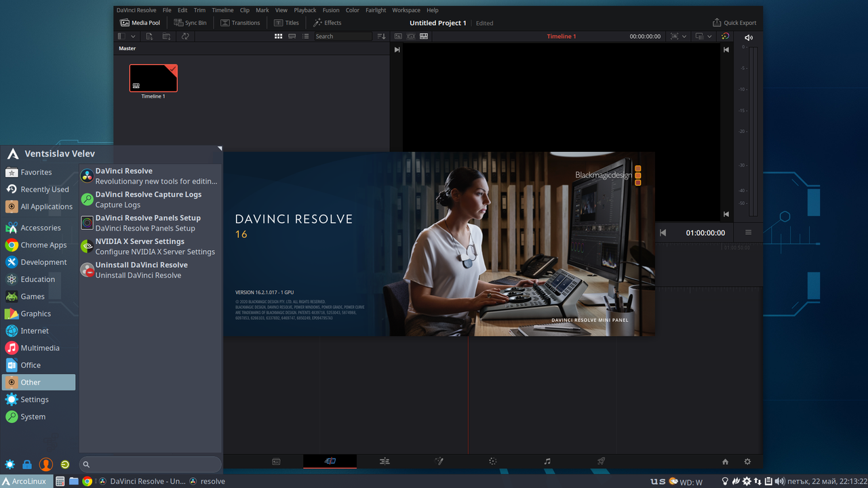Open the timeline options hamburger menu

[x=748, y=232]
